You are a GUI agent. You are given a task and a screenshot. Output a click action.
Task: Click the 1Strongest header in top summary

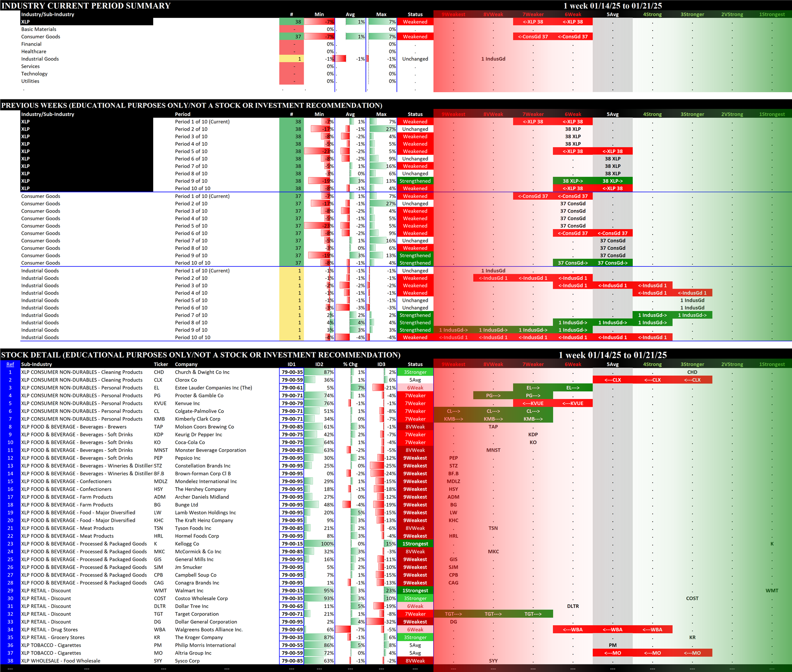771,15
